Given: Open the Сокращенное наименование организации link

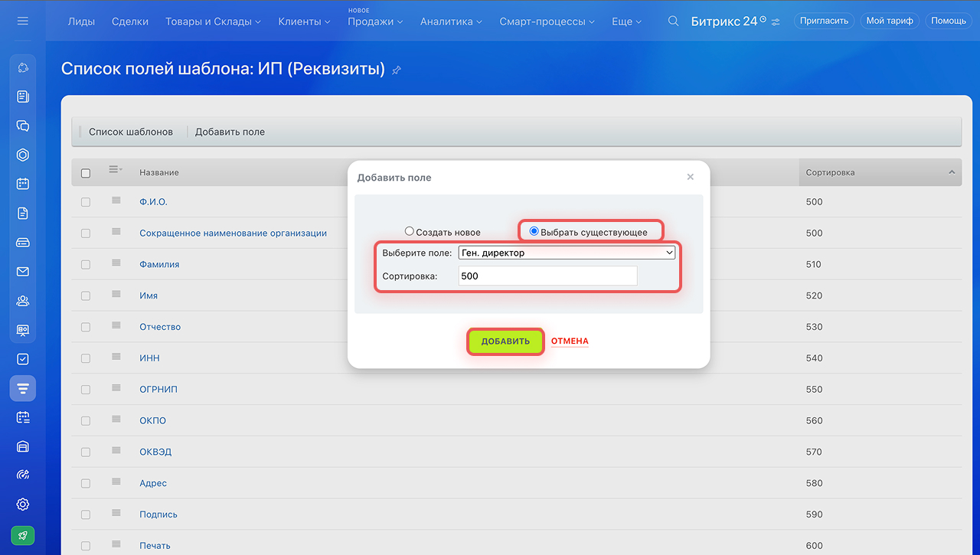Looking at the screenshot, I should (x=233, y=233).
